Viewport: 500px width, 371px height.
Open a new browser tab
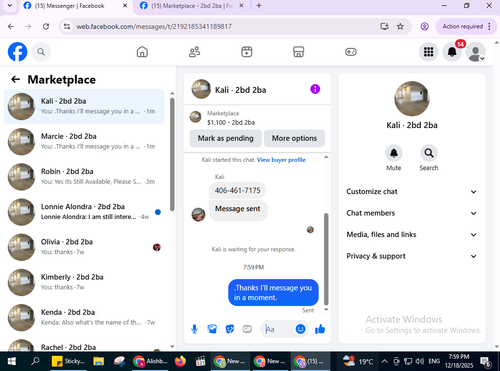pyautogui.click(x=259, y=6)
